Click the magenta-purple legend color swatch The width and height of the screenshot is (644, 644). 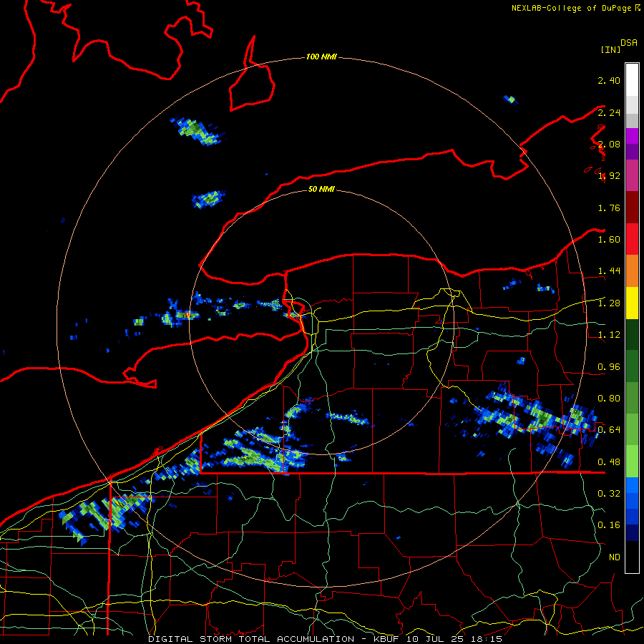(x=632, y=136)
